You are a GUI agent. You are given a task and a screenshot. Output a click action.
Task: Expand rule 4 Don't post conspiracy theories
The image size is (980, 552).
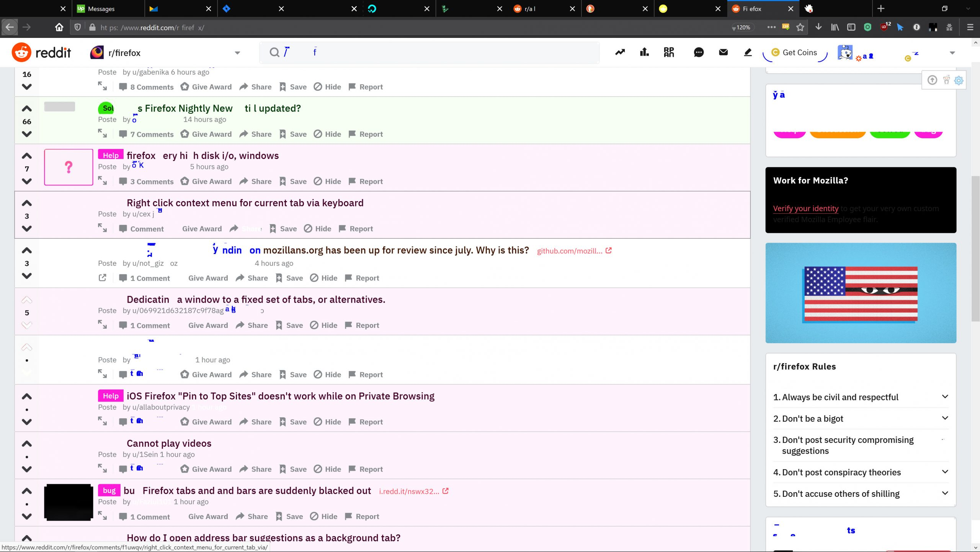[945, 472]
